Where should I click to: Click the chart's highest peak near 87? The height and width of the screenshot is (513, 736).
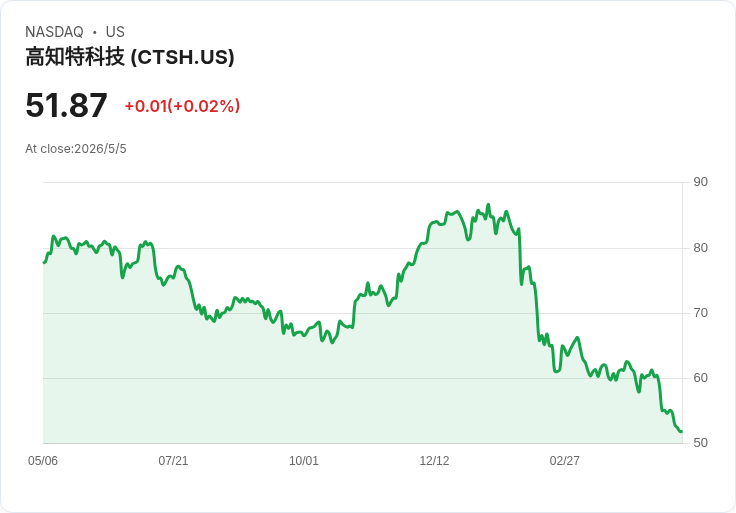point(488,205)
